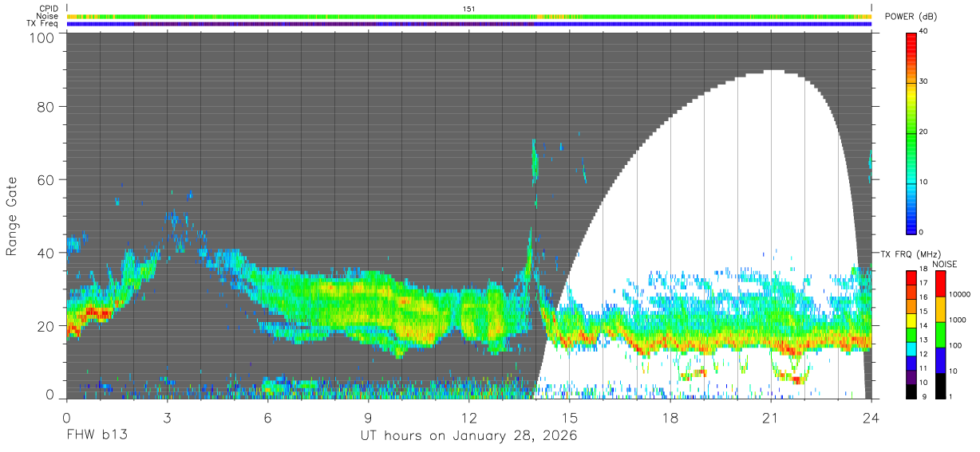Click the 30 tick on POWER colorbar

pyautogui.click(x=924, y=82)
